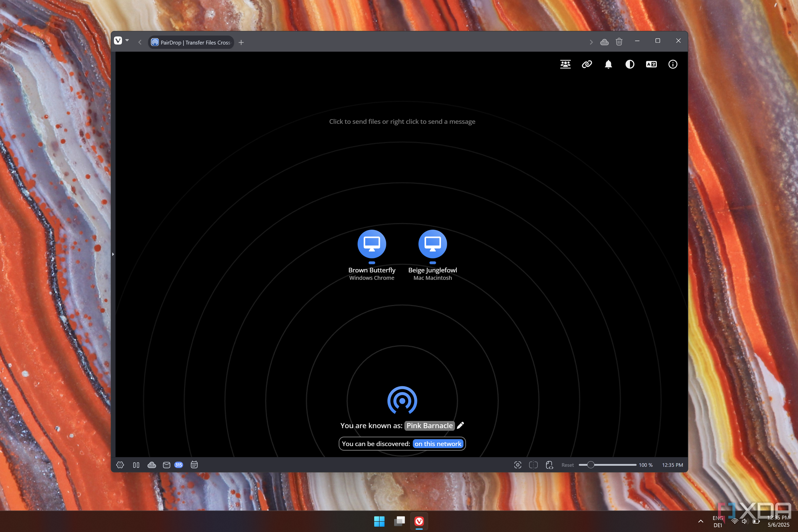Adjust the page zoom slider
This screenshot has height=532, width=798.
coord(607,465)
